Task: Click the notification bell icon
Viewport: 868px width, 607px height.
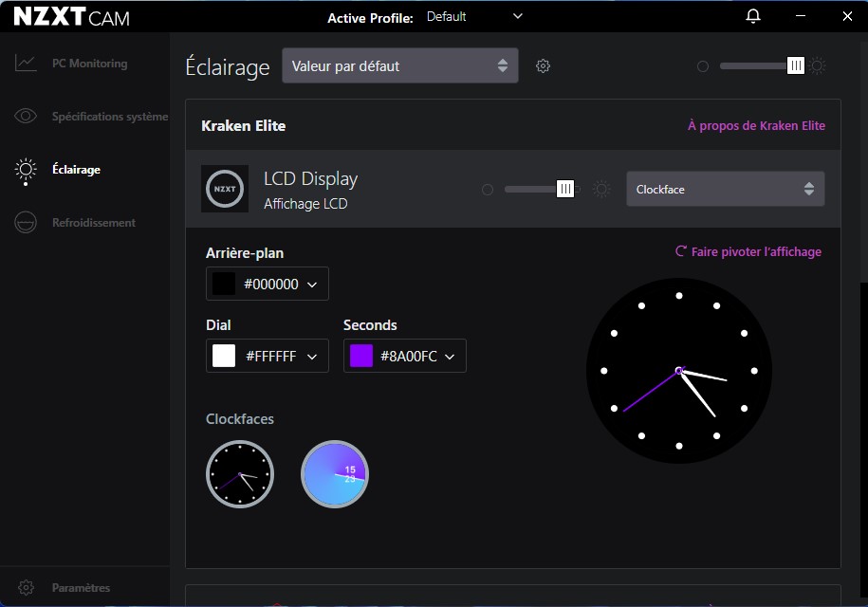Action: tap(753, 16)
